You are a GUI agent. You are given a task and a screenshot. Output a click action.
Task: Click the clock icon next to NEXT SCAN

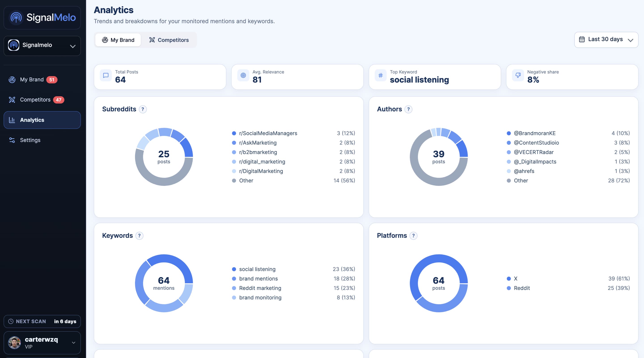(11, 321)
